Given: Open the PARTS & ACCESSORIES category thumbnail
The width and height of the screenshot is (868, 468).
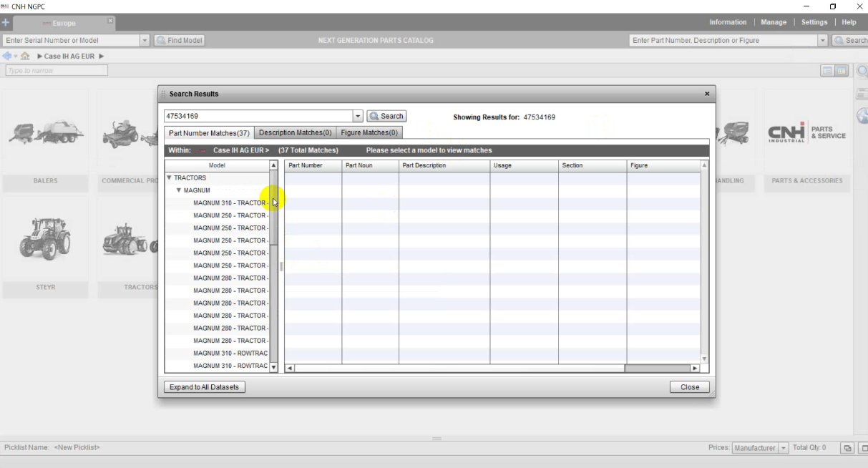Looking at the screenshot, I should [x=807, y=142].
